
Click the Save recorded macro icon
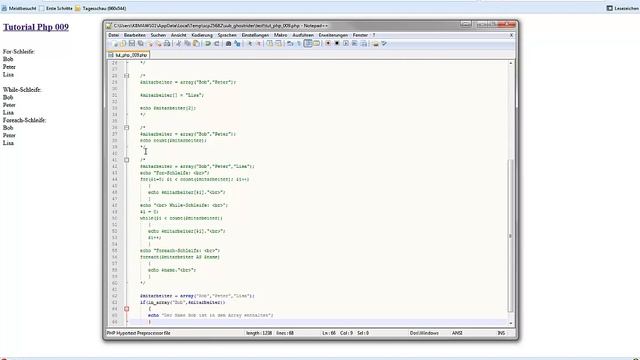pos(363,44)
